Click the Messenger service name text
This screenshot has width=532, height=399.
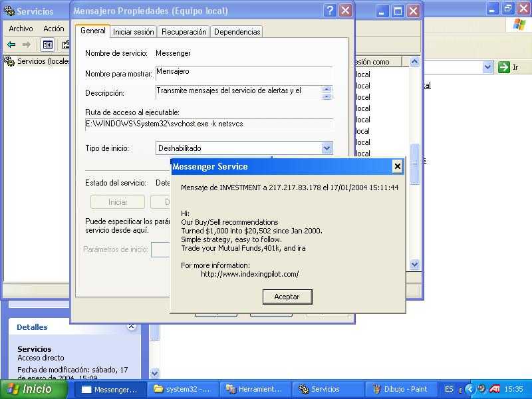[x=173, y=53]
